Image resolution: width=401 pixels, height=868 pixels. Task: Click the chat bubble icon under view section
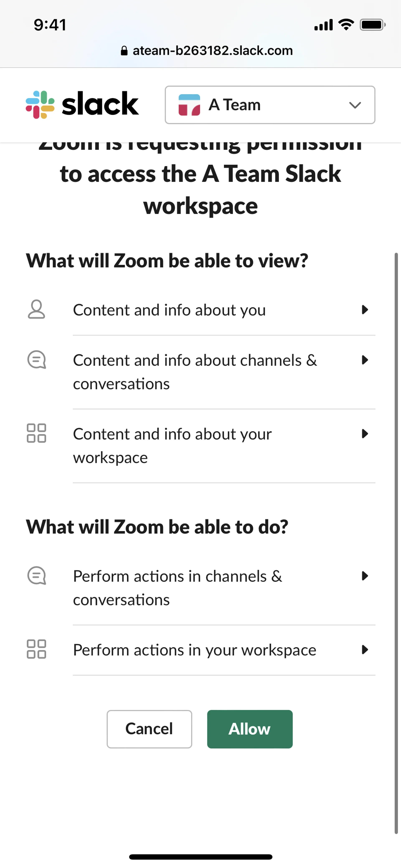pos(36,360)
